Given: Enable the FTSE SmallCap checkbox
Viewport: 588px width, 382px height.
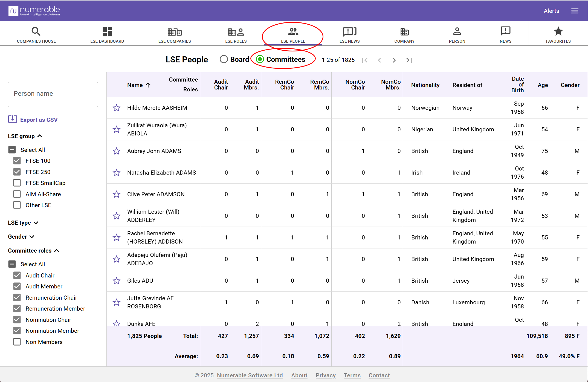Looking at the screenshot, I should (17, 183).
